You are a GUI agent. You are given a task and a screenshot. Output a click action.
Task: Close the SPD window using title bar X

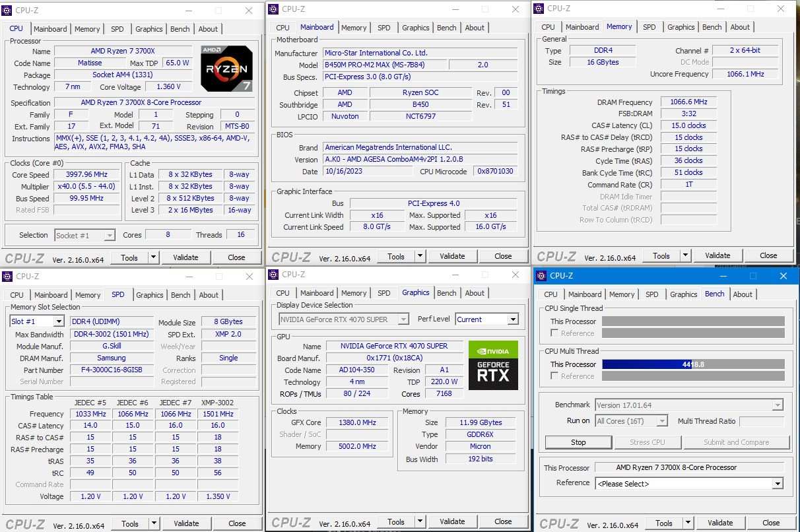(x=250, y=277)
